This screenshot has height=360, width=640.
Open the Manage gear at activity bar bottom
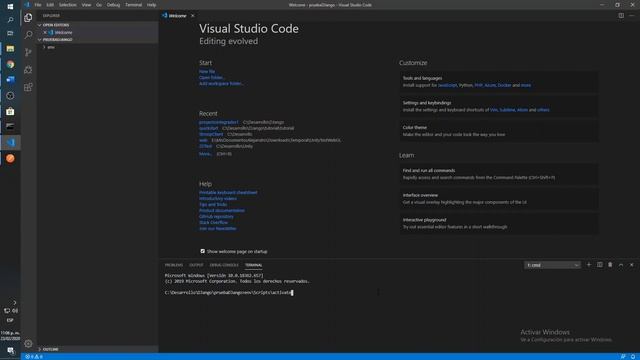(28, 344)
